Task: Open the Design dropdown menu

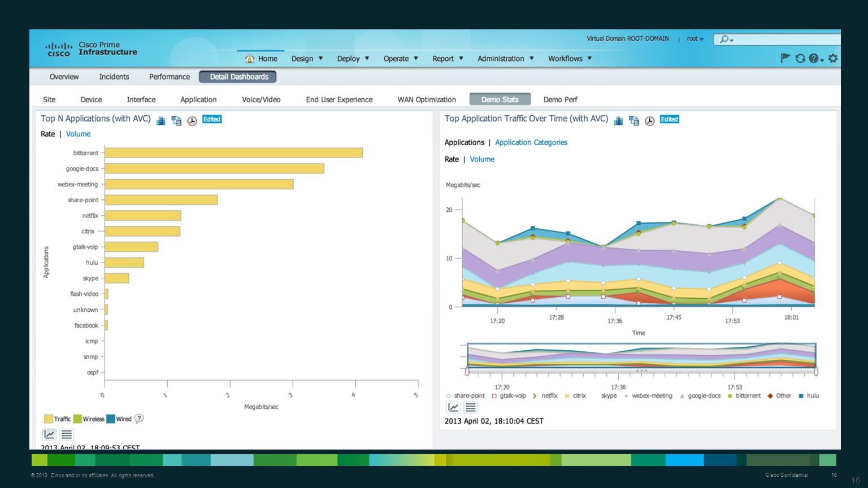Action: (307, 59)
